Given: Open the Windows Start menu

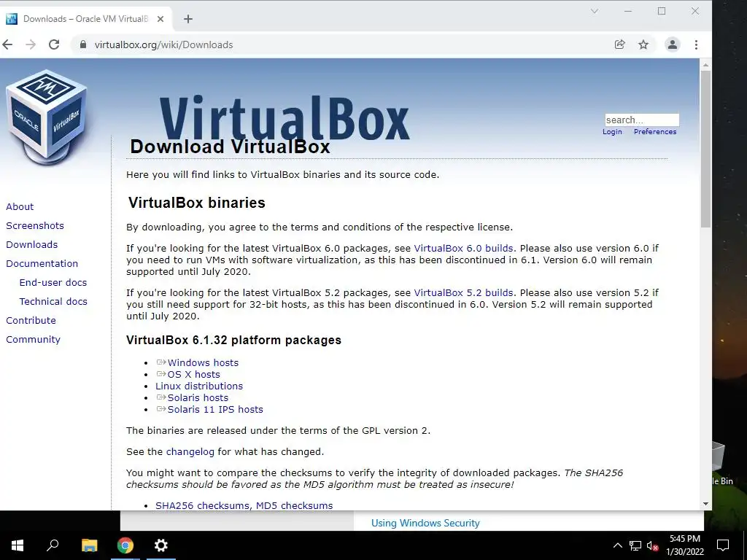Looking at the screenshot, I should click(18, 545).
